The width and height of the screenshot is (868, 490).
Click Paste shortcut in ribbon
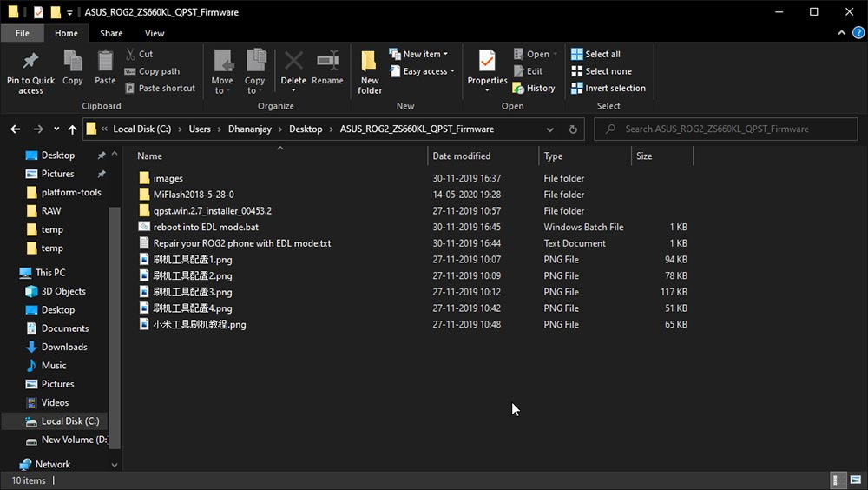coord(161,88)
